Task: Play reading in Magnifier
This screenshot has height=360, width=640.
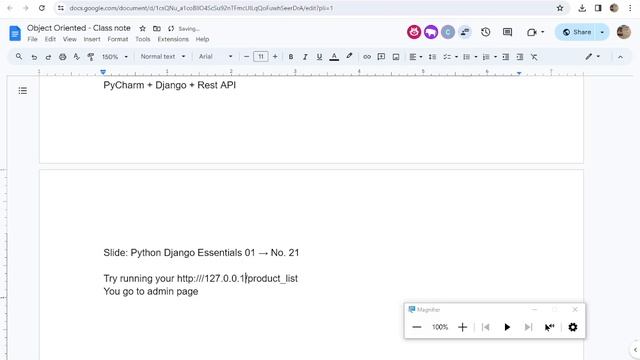Action: (x=507, y=327)
